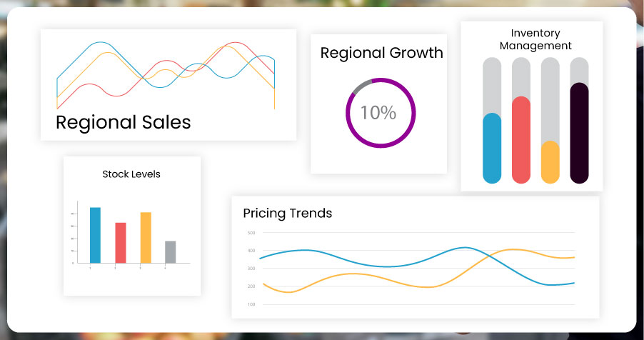Click the 10% value inside the donut
Image resolution: width=644 pixels, height=340 pixels.
[x=378, y=112]
